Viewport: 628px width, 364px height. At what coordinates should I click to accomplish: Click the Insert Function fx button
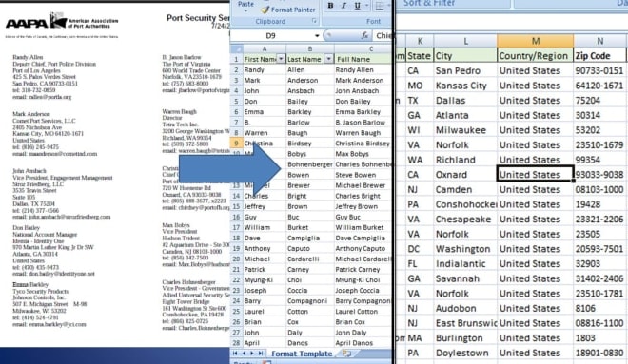364,35
